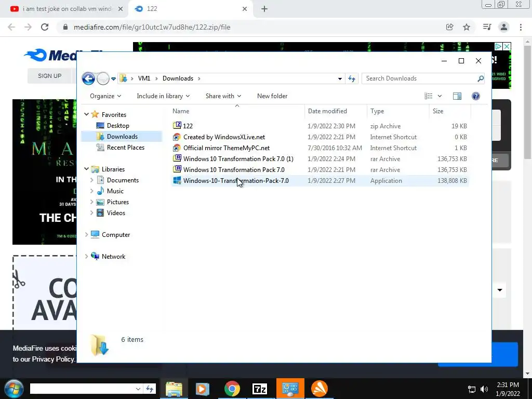Switch to the 122 MediaFire tab
The height and width of the screenshot is (399, 532).
tap(190, 9)
